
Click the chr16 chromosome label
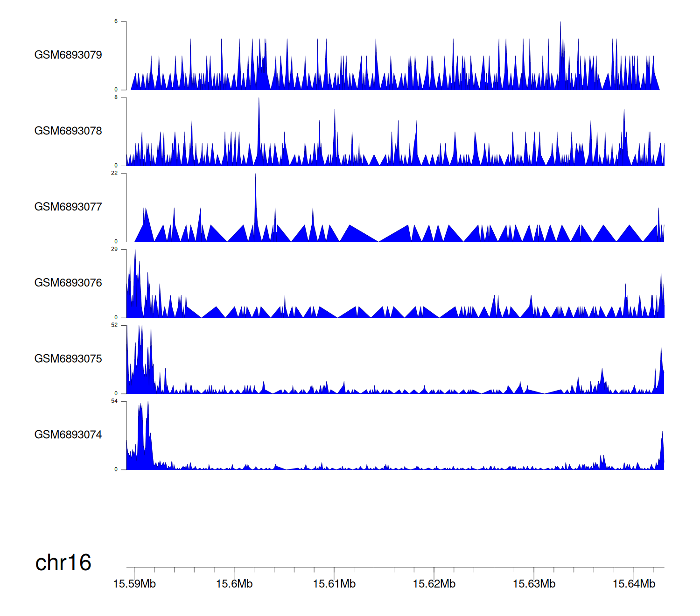(63, 563)
